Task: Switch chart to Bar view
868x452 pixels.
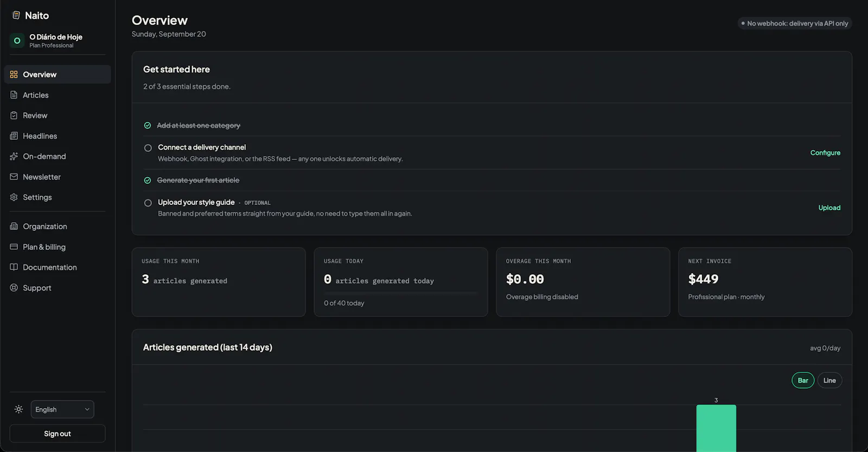Action: tap(803, 380)
